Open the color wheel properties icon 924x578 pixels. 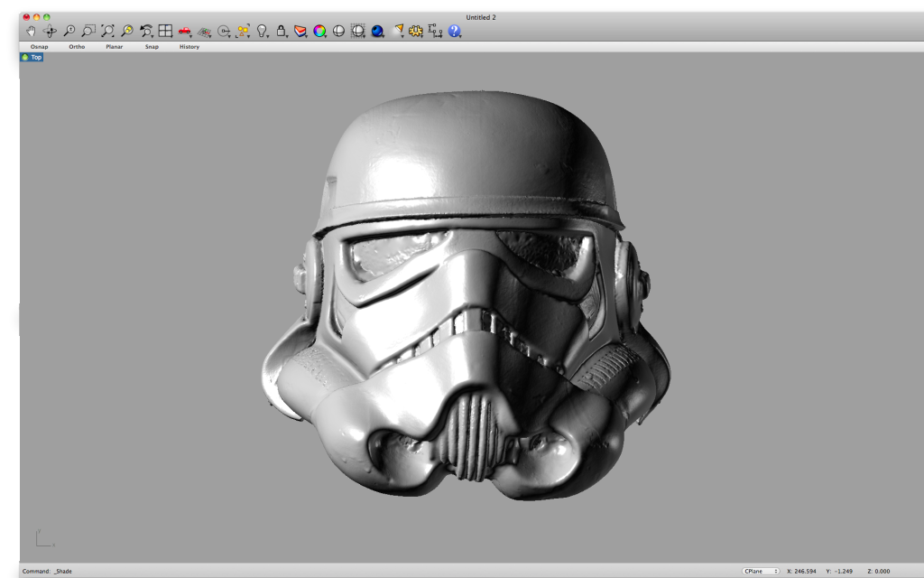point(319,31)
